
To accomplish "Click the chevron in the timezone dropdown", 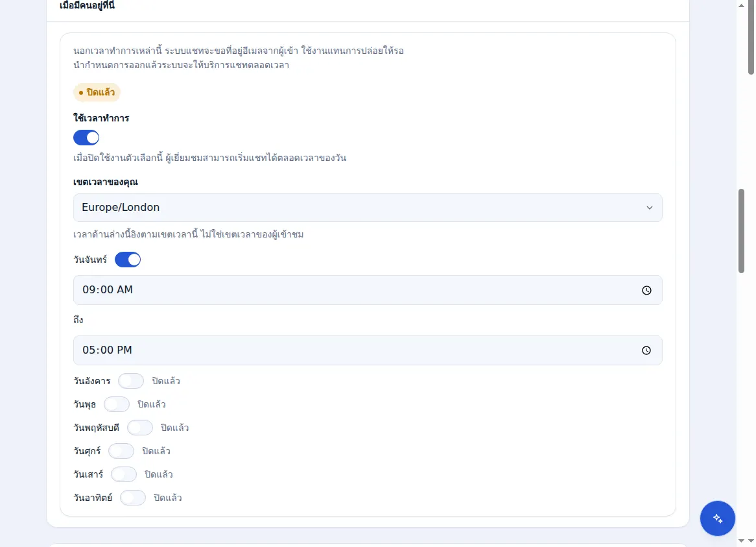I will click(650, 208).
